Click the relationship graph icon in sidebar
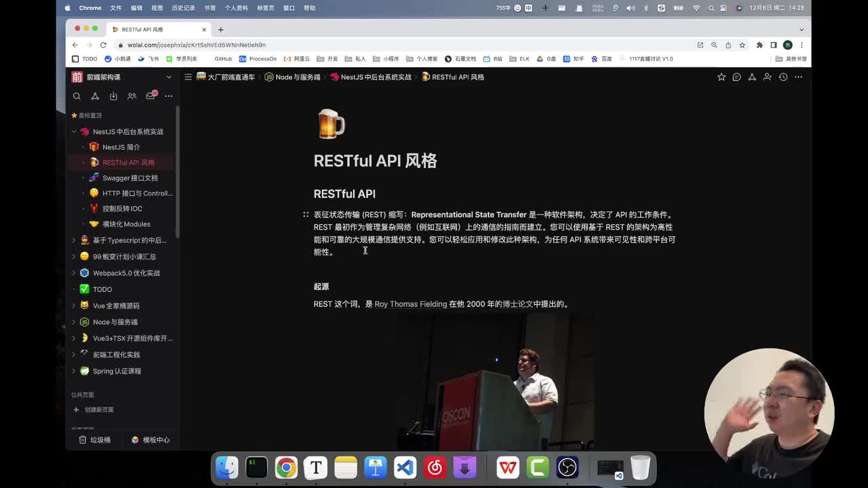The height and width of the screenshot is (488, 868). point(95,96)
